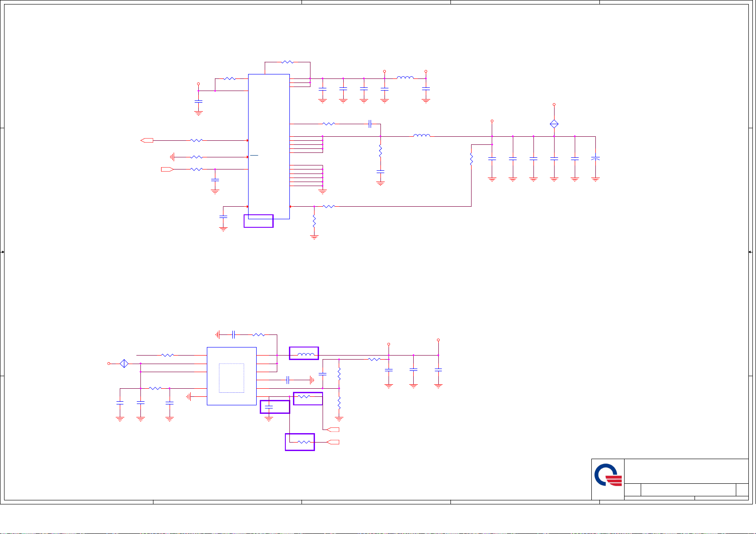Select the inductor between the two top power pins
The width and height of the screenshot is (756, 534).
(x=405, y=78)
